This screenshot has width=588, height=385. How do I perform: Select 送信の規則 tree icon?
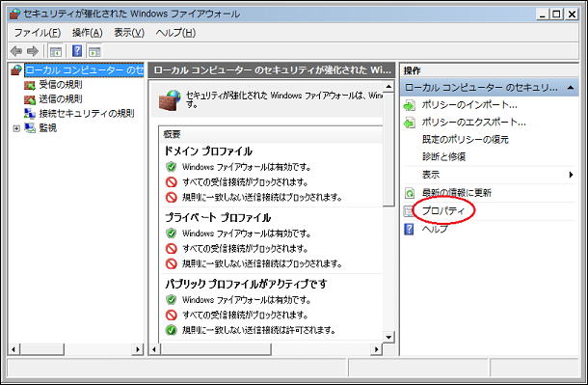click(30, 99)
